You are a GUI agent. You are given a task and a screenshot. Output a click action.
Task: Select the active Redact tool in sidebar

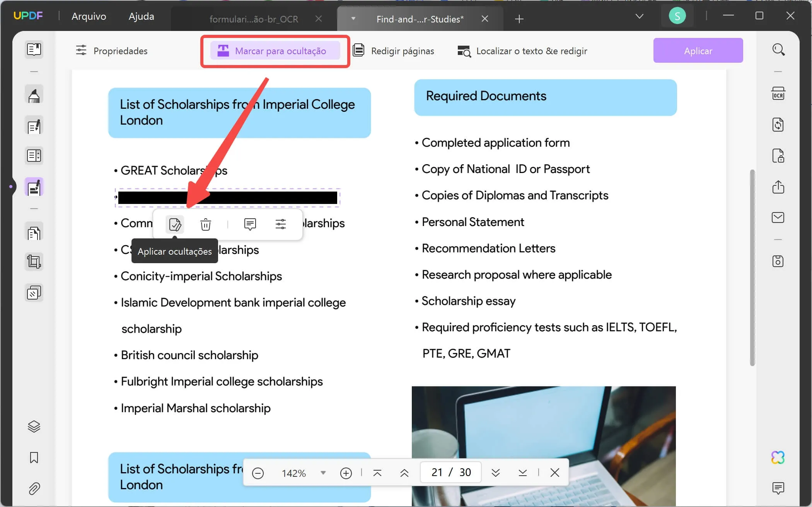34,187
